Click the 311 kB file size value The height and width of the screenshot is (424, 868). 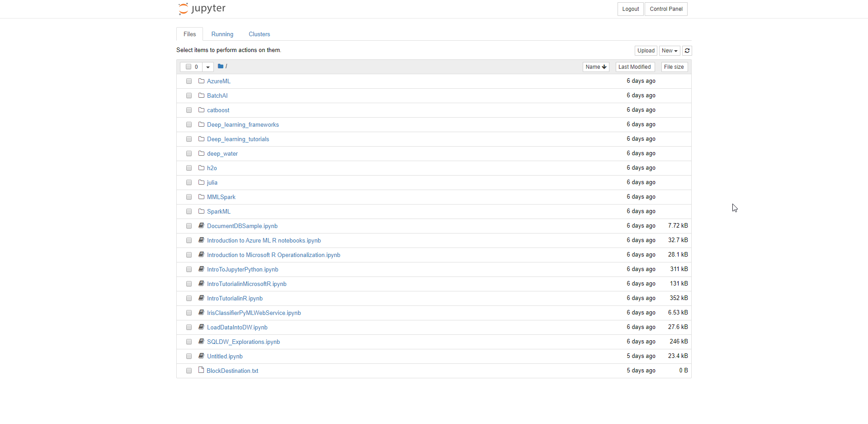[679, 269]
